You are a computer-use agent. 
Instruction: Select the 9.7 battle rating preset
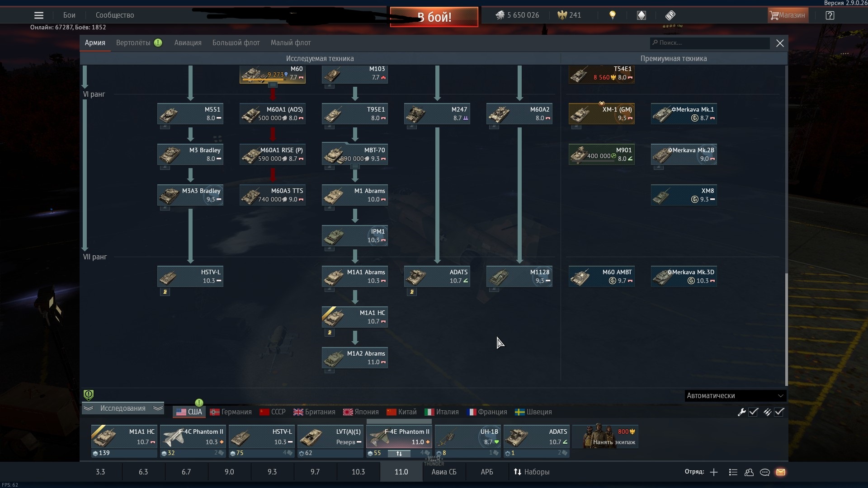click(315, 472)
